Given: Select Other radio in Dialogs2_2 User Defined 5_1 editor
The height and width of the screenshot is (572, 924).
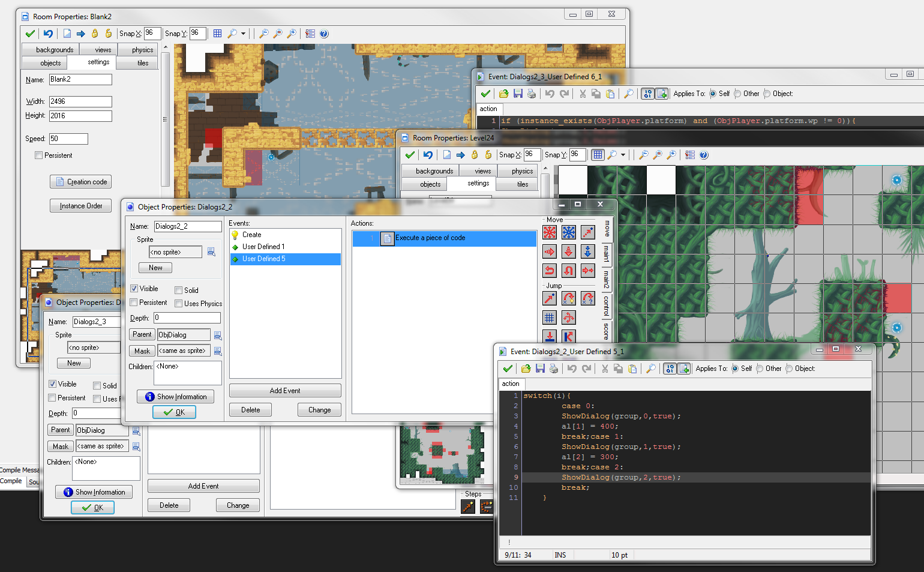Looking at the screenshot, I should coord(760,369).
